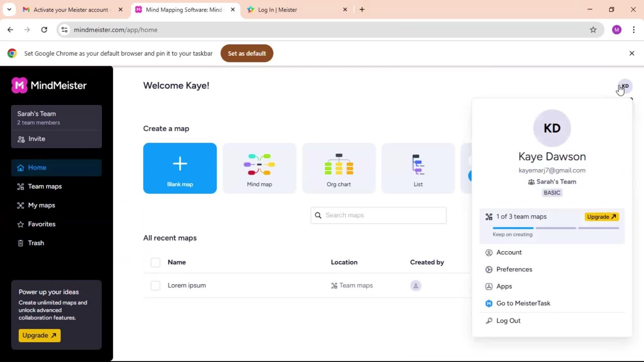Click the creator avatar in Lorem ipsum row
This screenshot has height=362, width=644.
[x=416, y=286]
